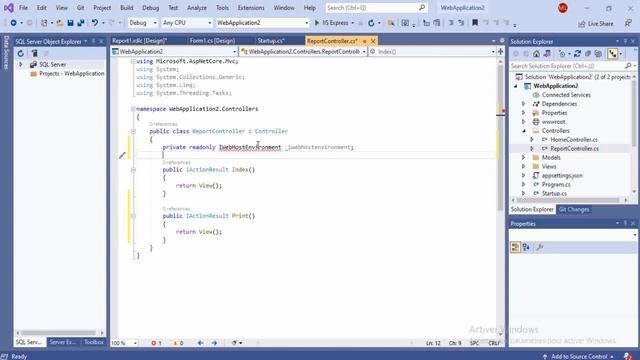This screenshot has width=640, height=360.
Task: Click Show All Files icon in Solution Explorer
Action: pyautogui.click(x=598, y=53)
